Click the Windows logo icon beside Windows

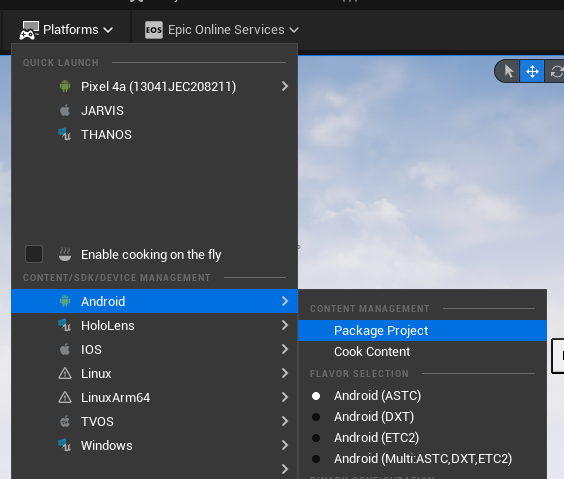click(x=65, y=445)
